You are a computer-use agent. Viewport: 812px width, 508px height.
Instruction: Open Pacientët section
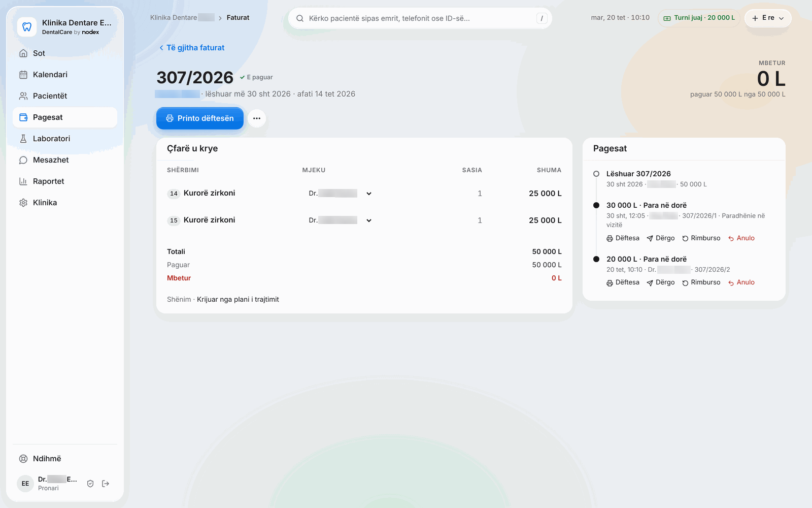65,96
